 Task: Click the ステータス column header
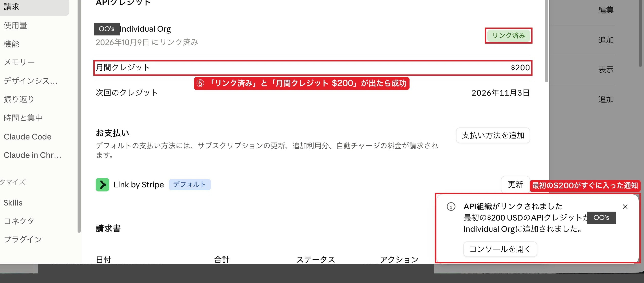(x=316, y=260)
